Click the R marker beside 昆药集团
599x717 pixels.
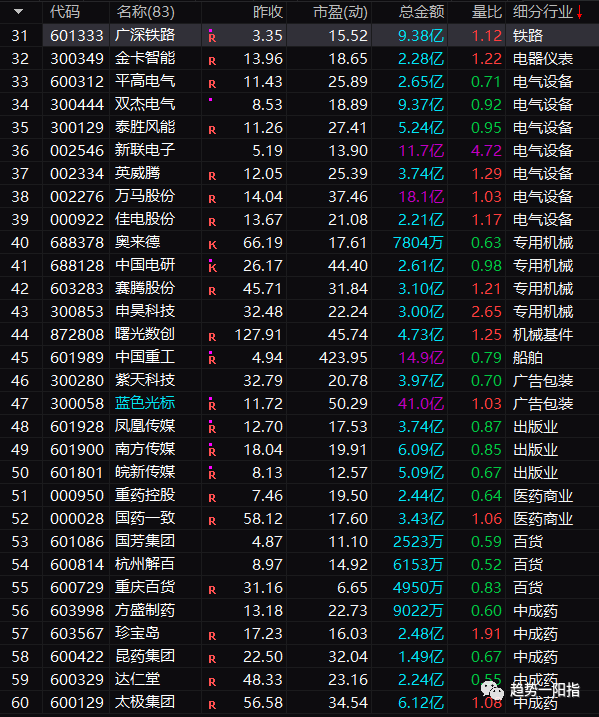(212, 659)
